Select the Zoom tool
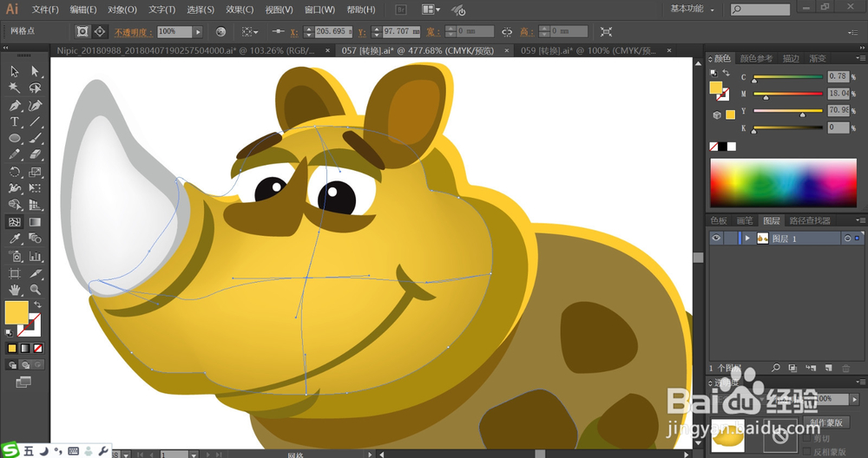Screen dimensions: 868x458 coord(36,290)
